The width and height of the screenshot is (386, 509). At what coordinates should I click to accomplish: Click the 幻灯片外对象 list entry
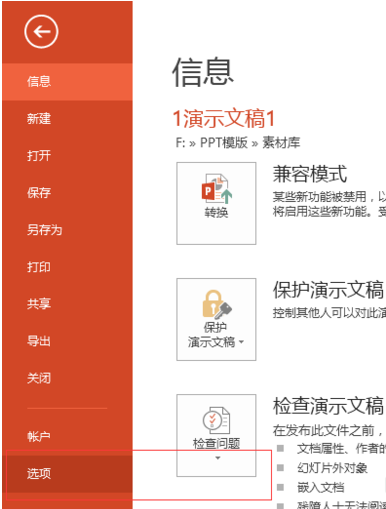pyautogui.click(x=332, y=468)
